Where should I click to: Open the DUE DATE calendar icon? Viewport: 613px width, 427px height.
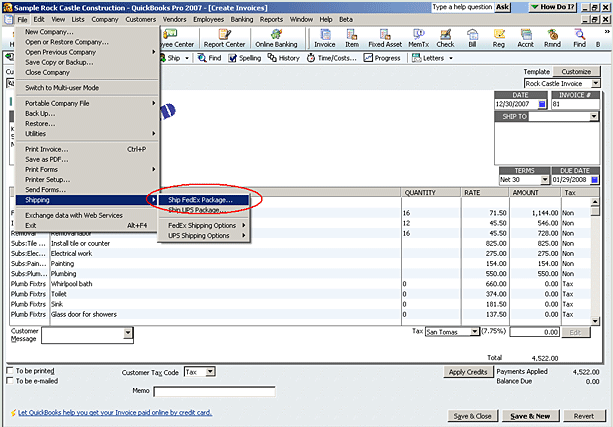(x=594, y=180)
